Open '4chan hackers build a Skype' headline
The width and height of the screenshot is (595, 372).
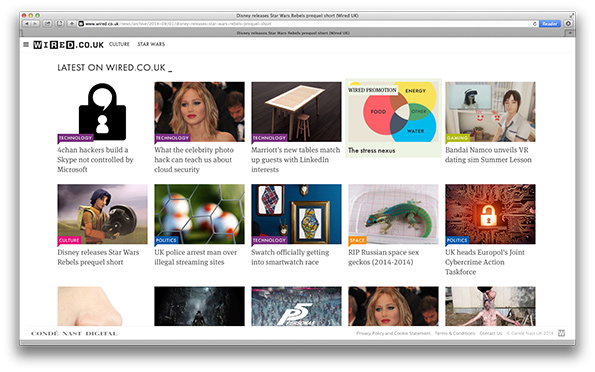pos(95,159)
